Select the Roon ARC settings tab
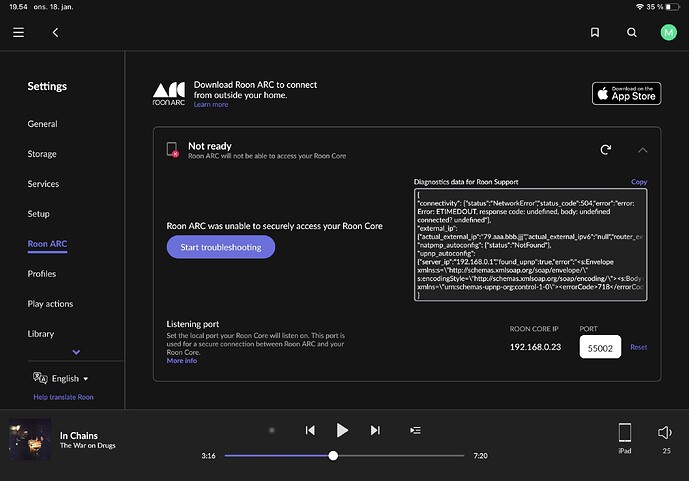The height and width of the screenshot is (481, 689). [47, 244]
